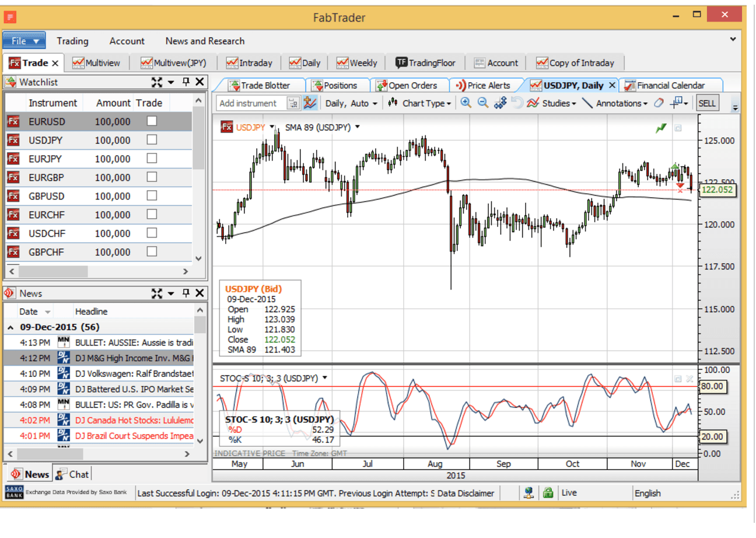Switch to the TradingFloor tab
Viewport: 756px width, 538px height.
[x=425, y=62]
